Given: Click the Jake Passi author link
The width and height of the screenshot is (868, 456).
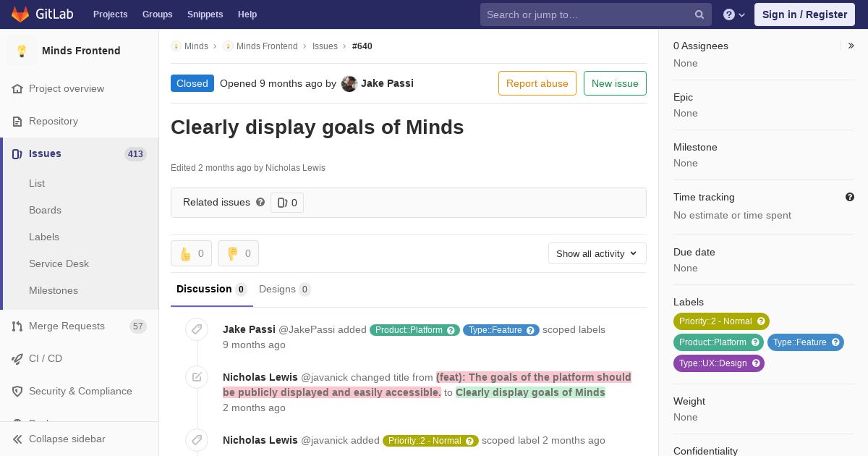Looking at the screenshot, I should pyautogui.click(x=387, y=83).
